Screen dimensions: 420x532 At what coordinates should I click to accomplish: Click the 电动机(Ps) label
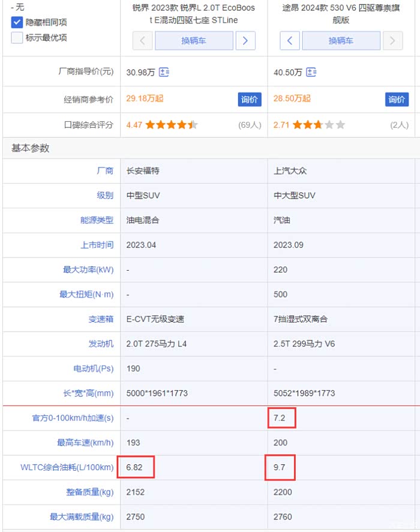(94, 369)
